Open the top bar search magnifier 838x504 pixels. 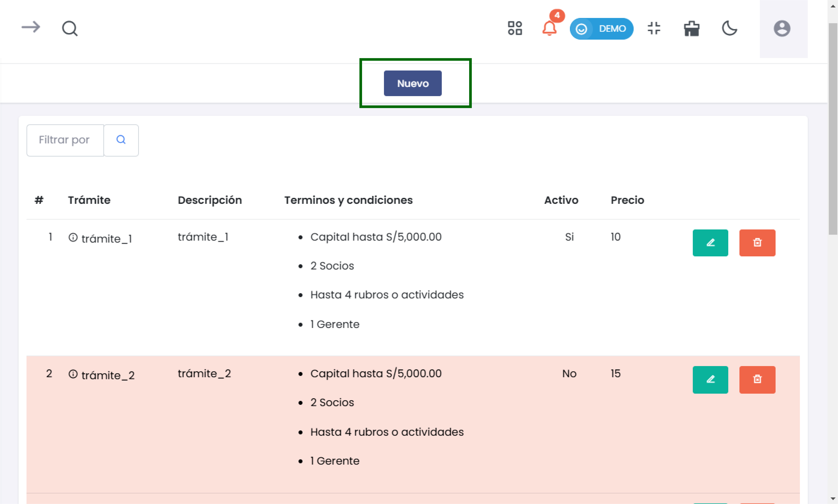[69, 28]
